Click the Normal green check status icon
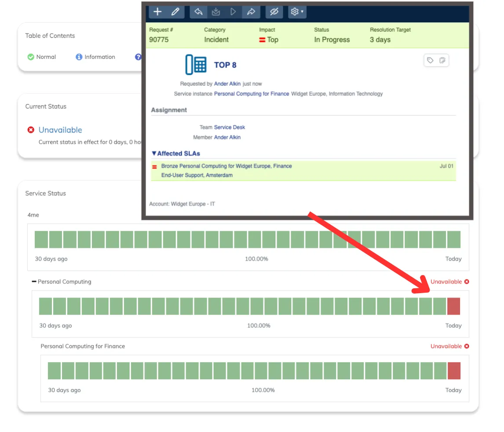The width and height of the screenshot is (504, 432). [31, 57]
